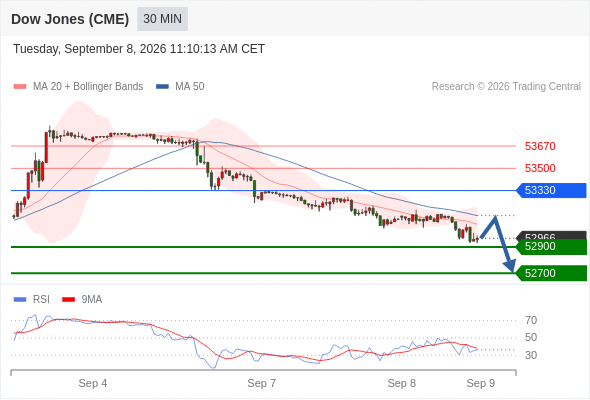Click the RSI 70 level label
590x400 pixels.
point(531,320)
